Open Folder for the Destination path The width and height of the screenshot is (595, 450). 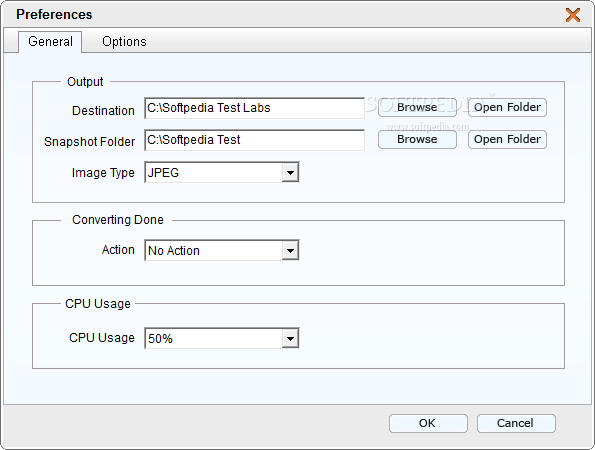(507, 107)
